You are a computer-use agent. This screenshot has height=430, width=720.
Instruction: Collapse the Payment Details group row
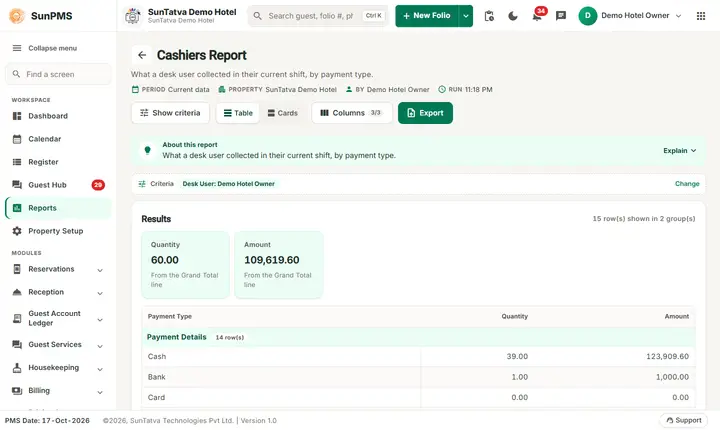pos(418,337)
